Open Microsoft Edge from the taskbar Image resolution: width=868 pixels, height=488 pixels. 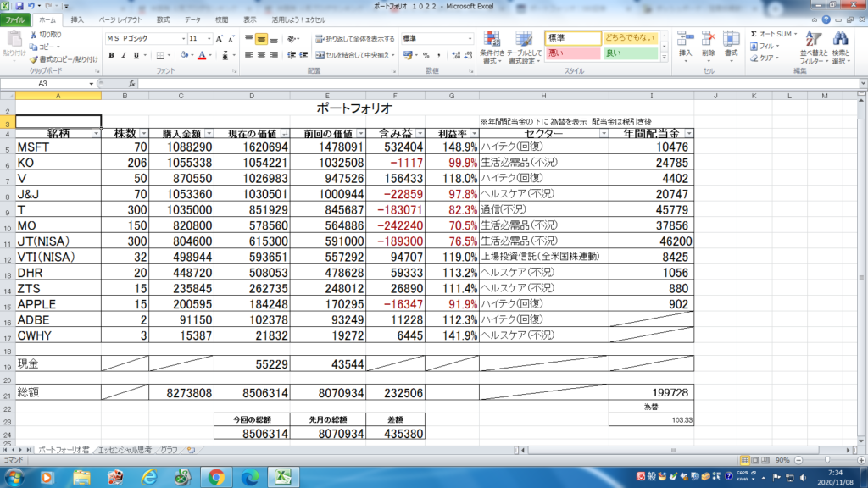pyautogui.click(x=250, y=477)
